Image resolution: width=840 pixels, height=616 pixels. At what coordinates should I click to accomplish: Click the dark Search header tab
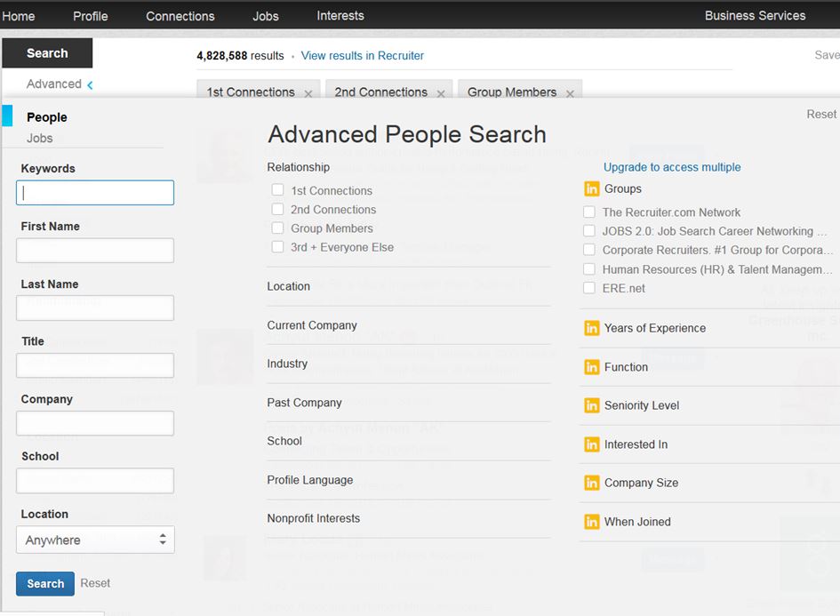click(x=47, y=53)
